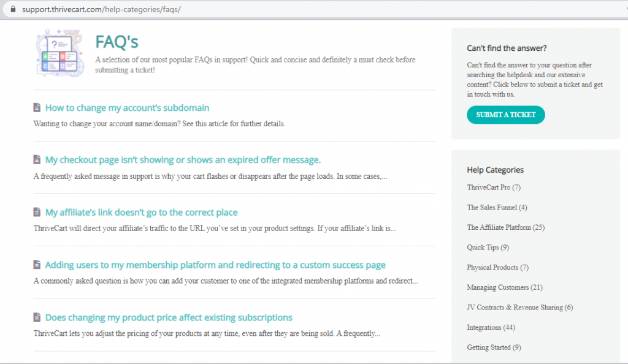Click the 'Can't find the answer to your question' paragraph
The width and height of the screenshot is (628, 364).
click(x=535, y=80)
